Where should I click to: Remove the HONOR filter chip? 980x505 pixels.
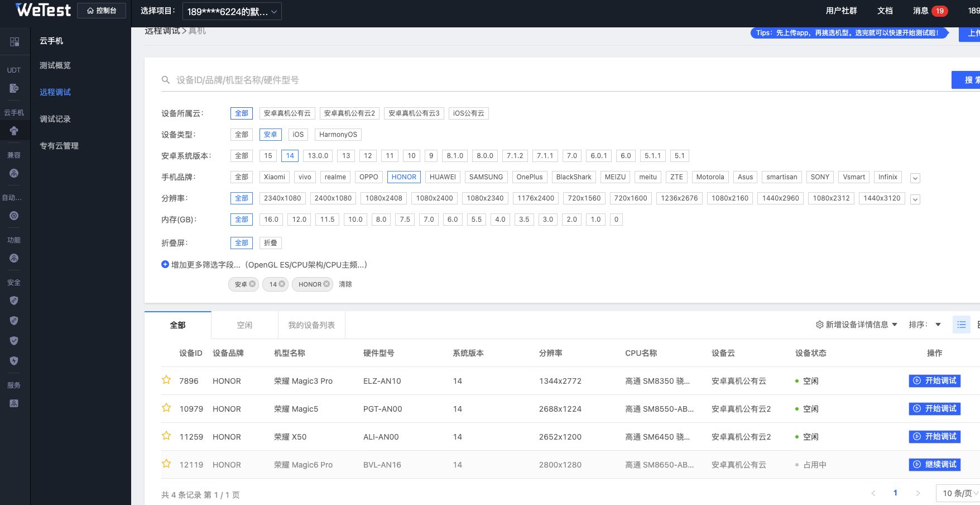326,284
